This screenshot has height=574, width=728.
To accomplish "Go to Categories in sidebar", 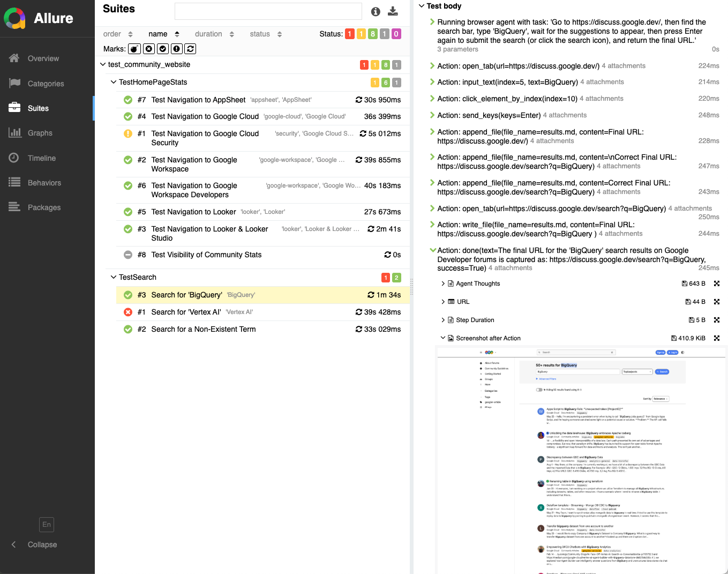I will (x=46, y=84).
